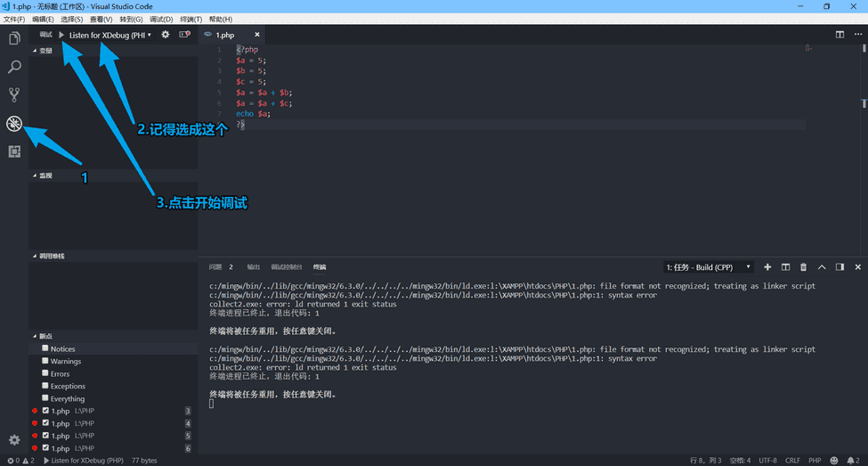This screenshot has width=868, height=466.
Task: Uncheck the 1.php line 3 breakpoint
Action: coord(46,411)
